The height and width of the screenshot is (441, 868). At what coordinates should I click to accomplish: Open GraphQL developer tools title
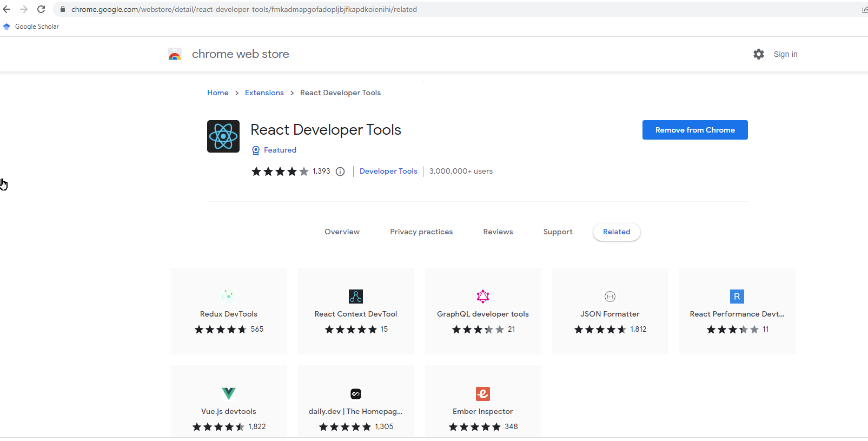[x=483, y=314]
